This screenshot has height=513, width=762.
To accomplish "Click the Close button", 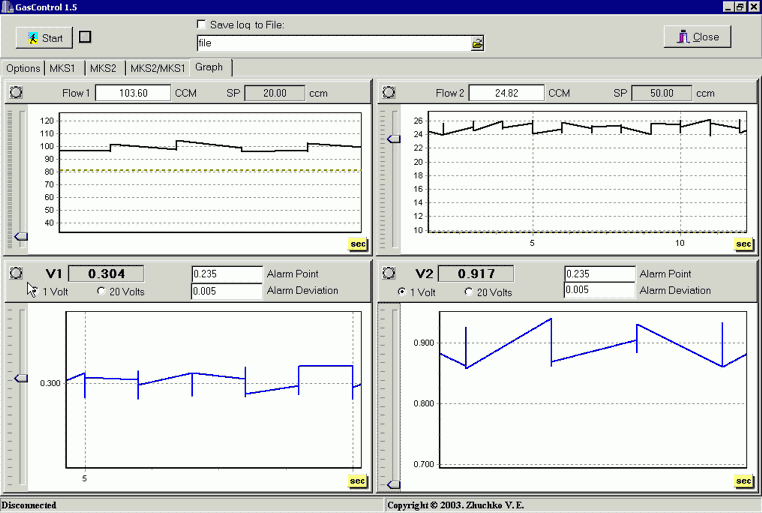I will coord(698,37).
